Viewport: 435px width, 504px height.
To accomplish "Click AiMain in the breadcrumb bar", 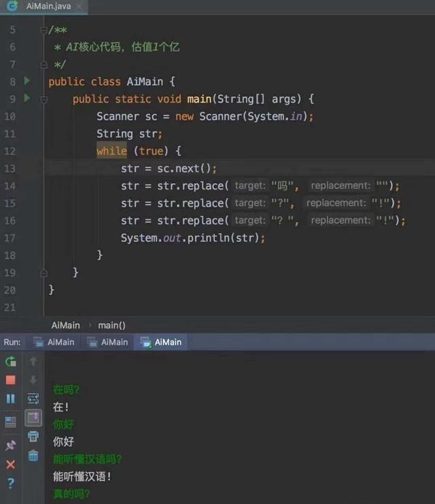I will tap(65, 325).
